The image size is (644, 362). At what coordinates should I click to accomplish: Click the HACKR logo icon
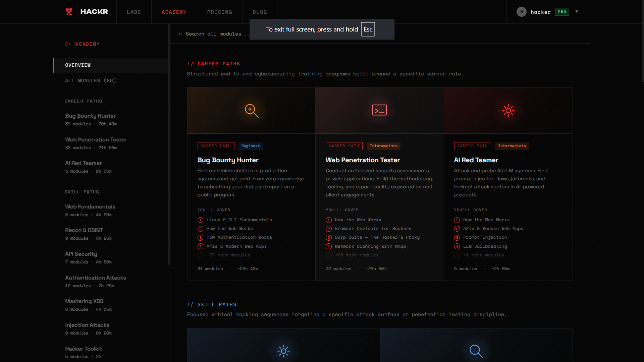69,12
